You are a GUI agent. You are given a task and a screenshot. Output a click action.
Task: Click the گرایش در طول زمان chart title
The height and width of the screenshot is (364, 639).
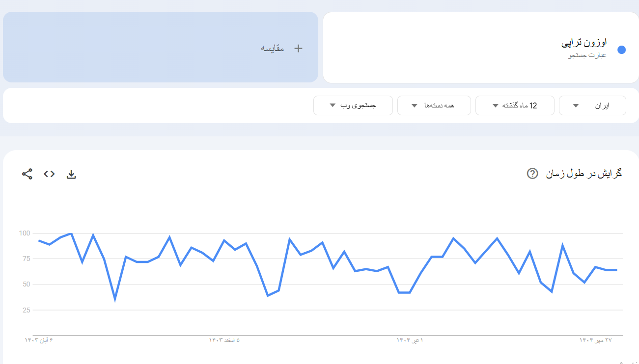coord(584,173)
